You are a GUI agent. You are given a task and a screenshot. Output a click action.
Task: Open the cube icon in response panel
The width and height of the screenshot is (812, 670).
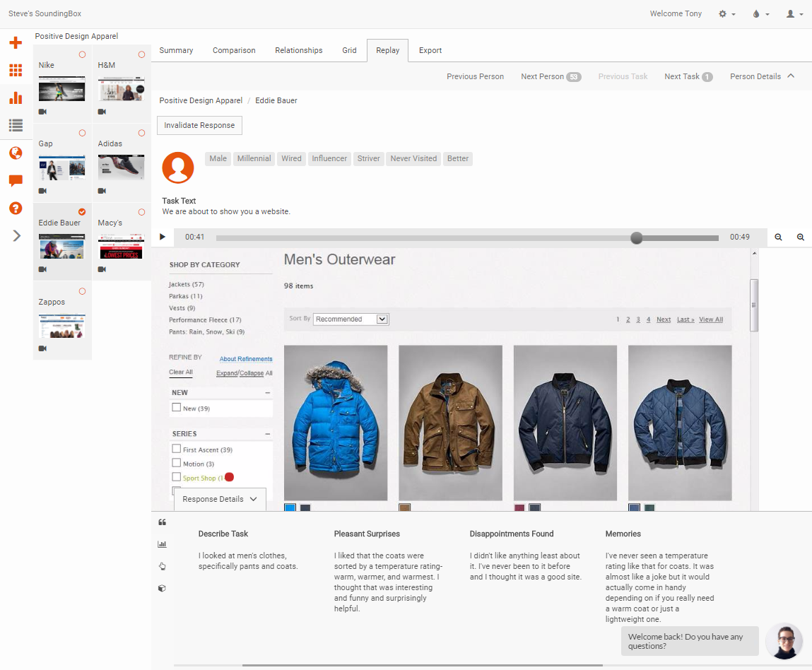tap(162, 588)
